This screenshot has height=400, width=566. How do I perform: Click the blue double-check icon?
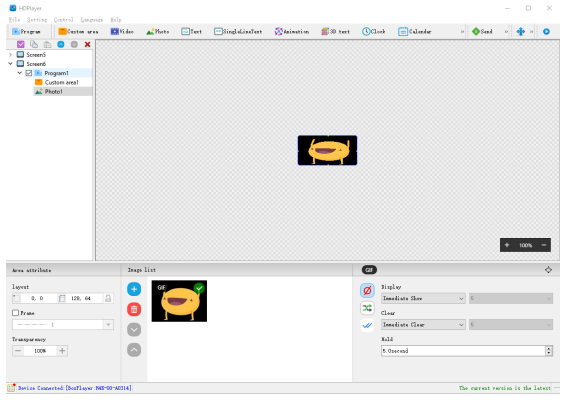(367, 325)
